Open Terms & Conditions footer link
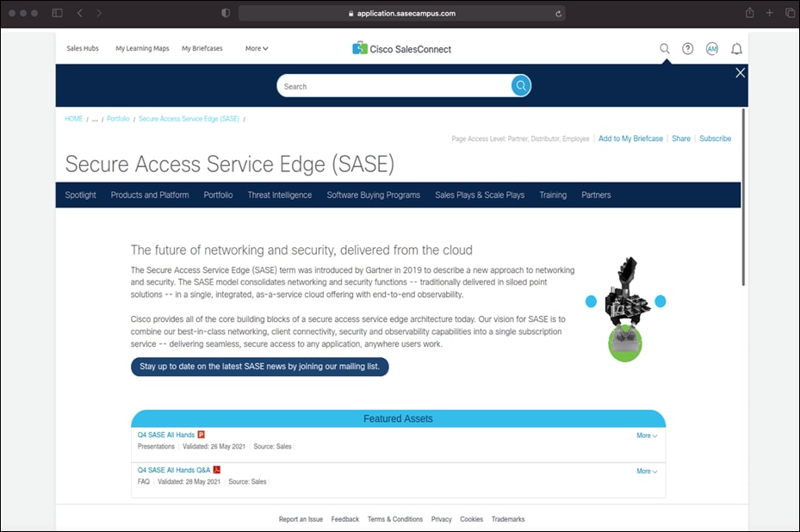800x532 pixels. point(395,519)
